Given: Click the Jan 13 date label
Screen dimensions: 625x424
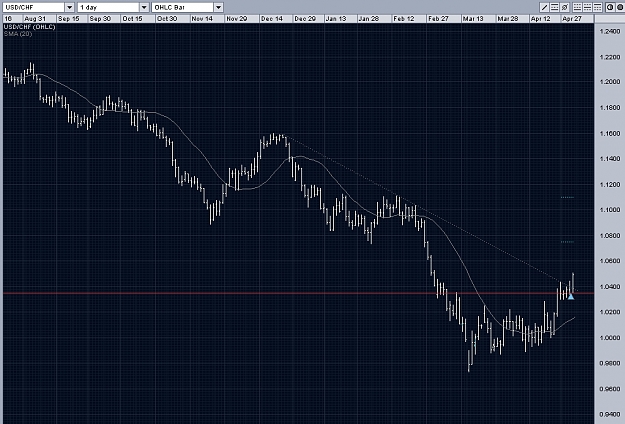Looking at the screenshot, I should 336,19.
